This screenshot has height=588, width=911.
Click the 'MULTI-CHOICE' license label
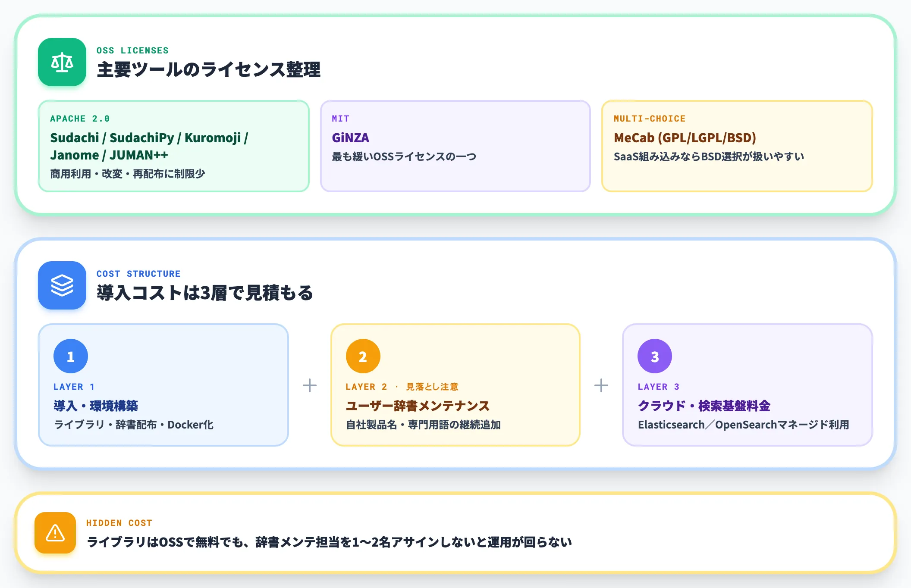click(650, 119)
